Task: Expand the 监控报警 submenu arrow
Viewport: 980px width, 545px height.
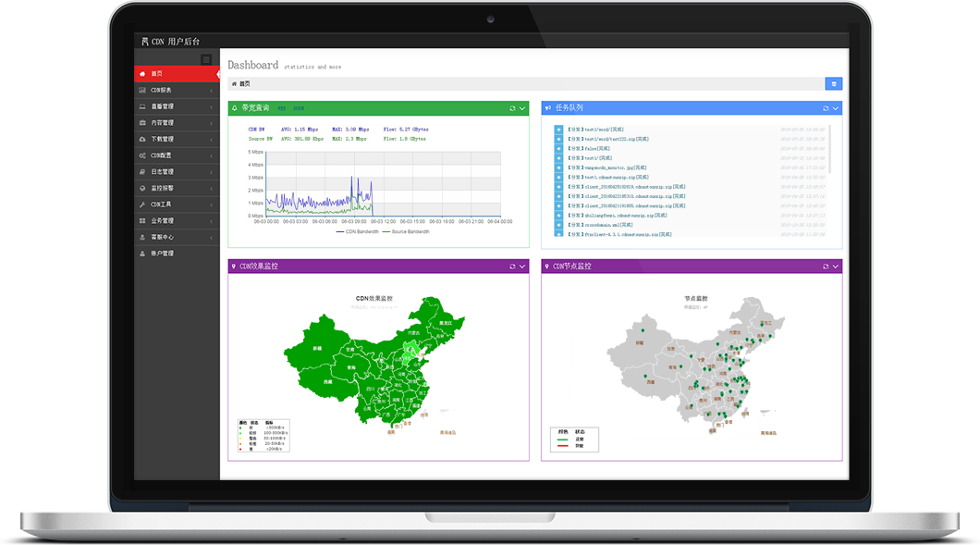Action: tap(212, 188)
